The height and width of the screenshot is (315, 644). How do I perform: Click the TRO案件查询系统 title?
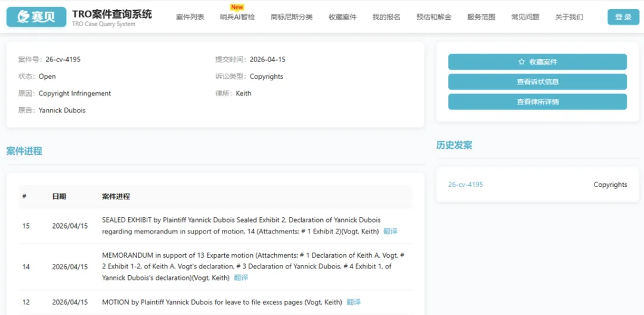[112, 14]
